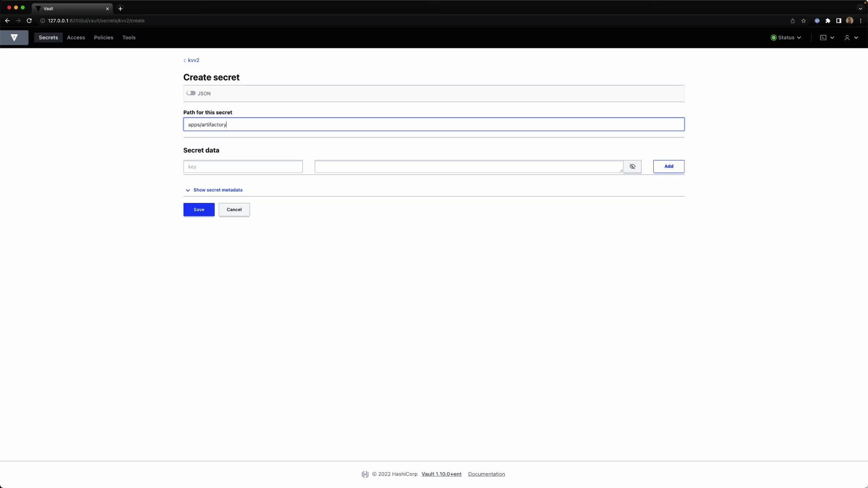Viewport: 868px width, 488px height.
Task: Open the Documentation footer link
Action: click(x=486, y=474)
